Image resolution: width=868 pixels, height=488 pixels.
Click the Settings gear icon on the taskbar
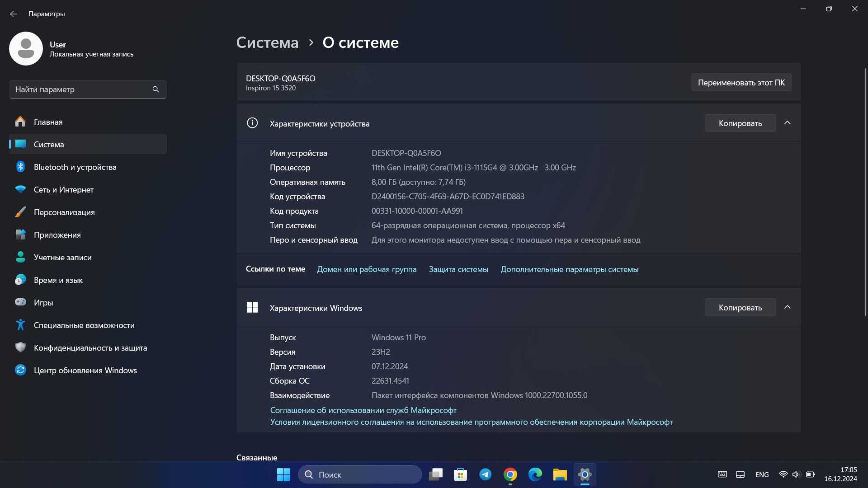tap(585, 474)
